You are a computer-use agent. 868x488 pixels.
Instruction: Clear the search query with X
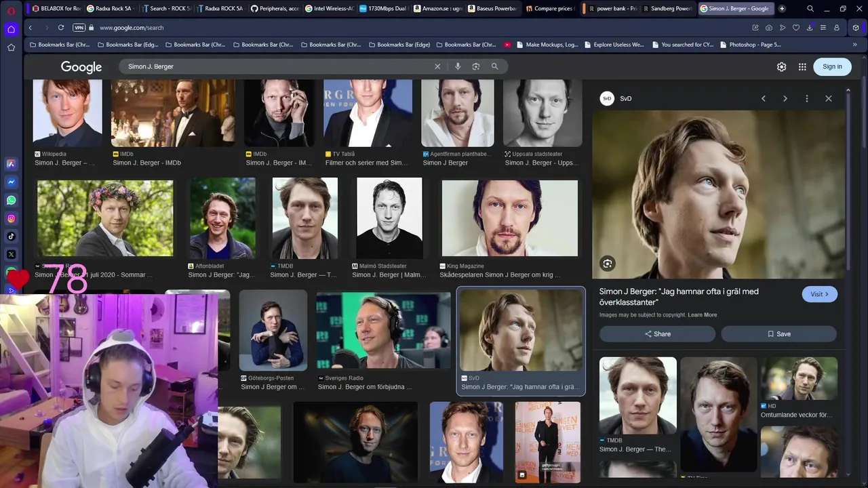coord(437,66)
